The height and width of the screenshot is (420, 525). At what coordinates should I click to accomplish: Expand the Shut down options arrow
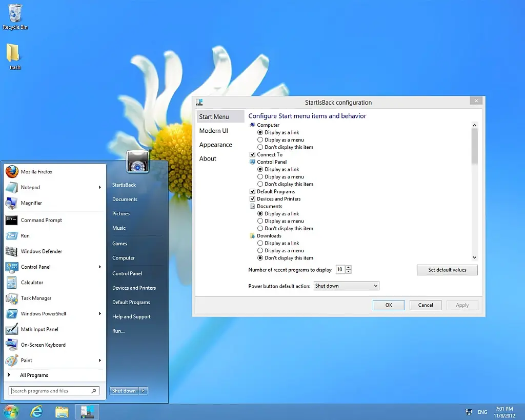pyautogui.click(x=143, y=391)
